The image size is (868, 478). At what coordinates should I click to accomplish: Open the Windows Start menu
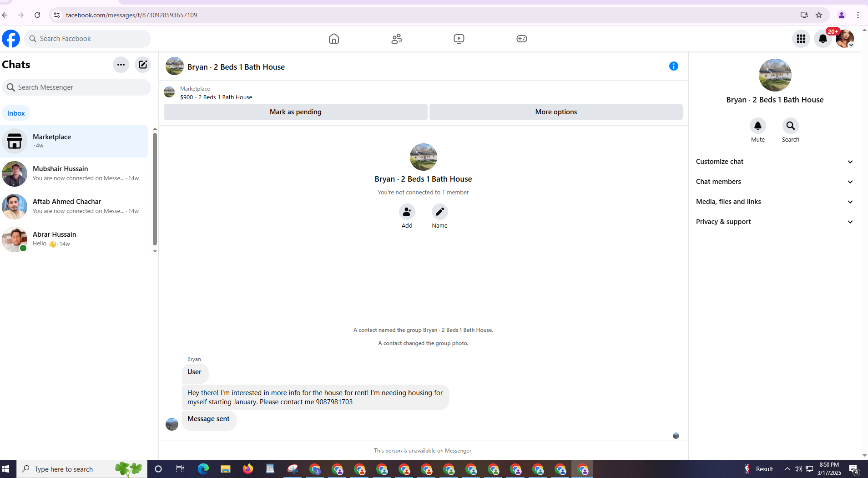coord(6,469)
